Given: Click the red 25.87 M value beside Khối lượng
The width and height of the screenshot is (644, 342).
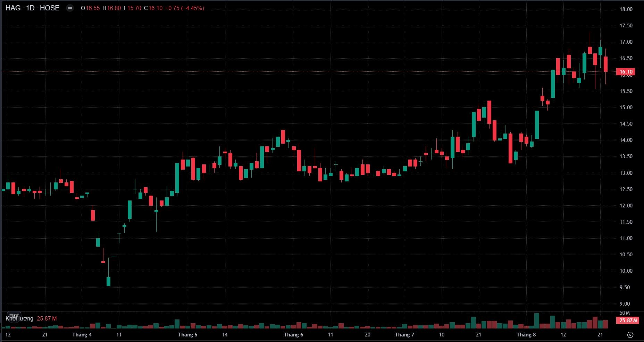Looking at the screenshot, I should click(47, 318).
